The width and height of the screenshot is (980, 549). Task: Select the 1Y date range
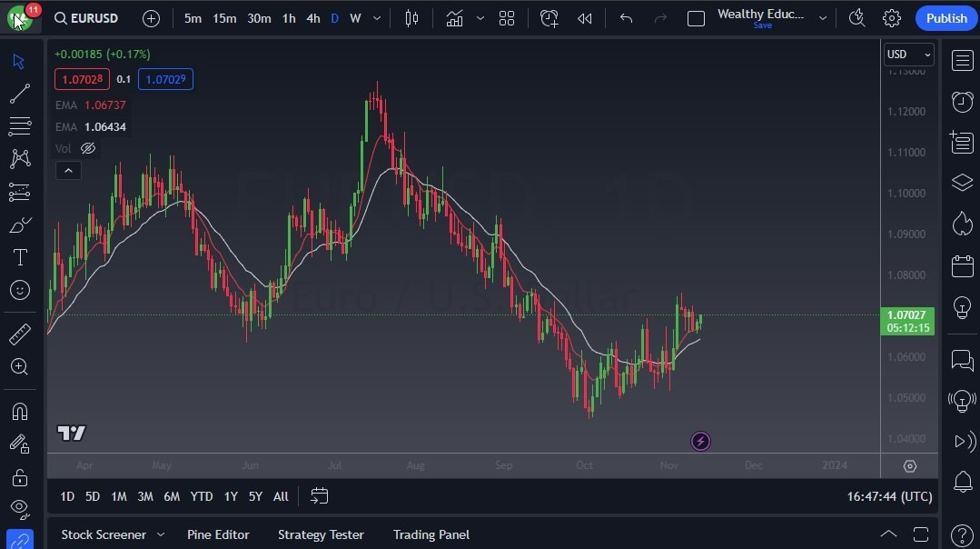pyautogui.click(x=230, y=496)
